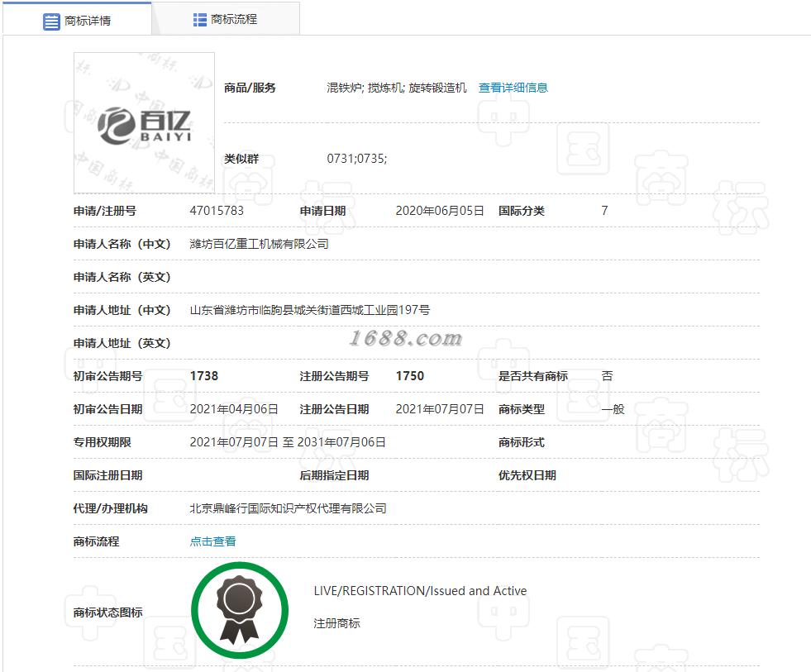This screenshot has height=672, width=811.
Task: Select registration announcement date 2021年07月07日
Action: tap(440, 409)
